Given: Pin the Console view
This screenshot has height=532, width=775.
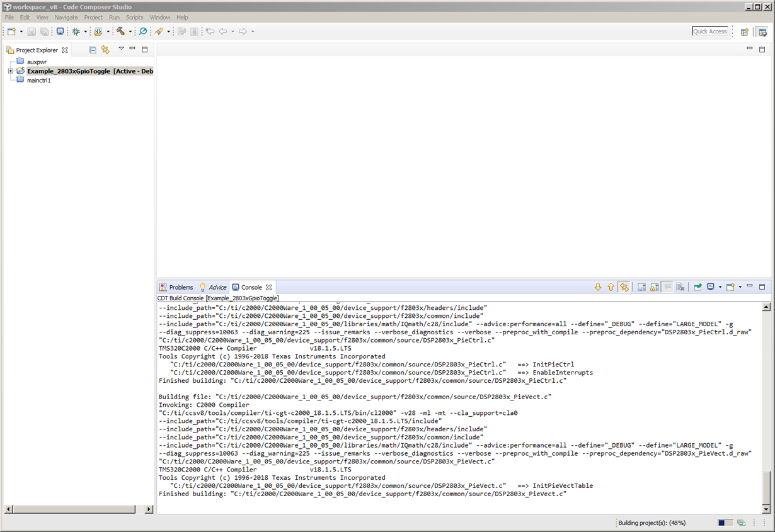Looking at the screenshot, I should [x=699, y=286].
